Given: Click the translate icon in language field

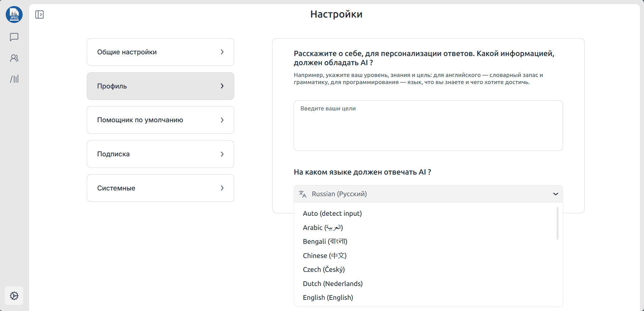Looking at the screenshot, I should 302,194.
